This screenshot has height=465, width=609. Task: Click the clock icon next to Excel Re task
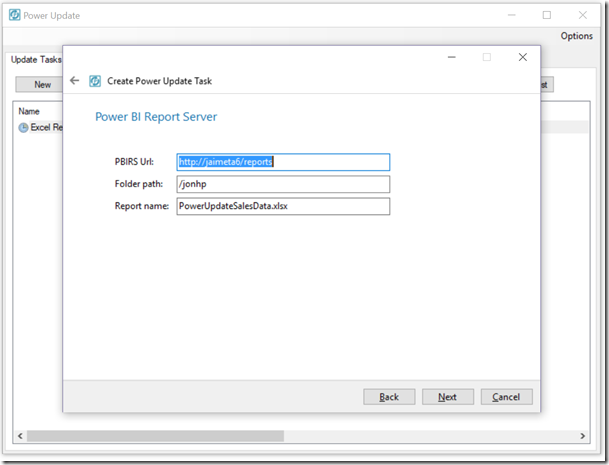pyautogui.click(x=23, y=127)
